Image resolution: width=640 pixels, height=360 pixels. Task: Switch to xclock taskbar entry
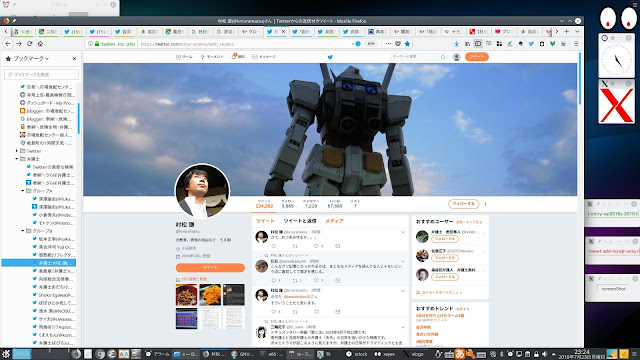coord(357,354)
